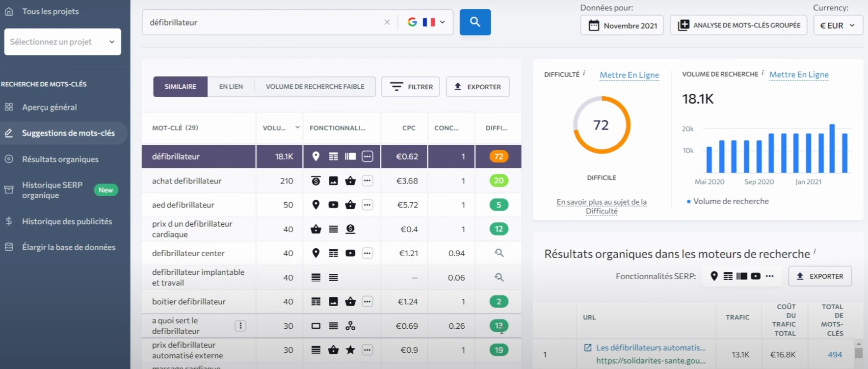Click the blue search magnifier button
Image resolution: width=868 pixels, height=369 pixels.
coord(475,22)
